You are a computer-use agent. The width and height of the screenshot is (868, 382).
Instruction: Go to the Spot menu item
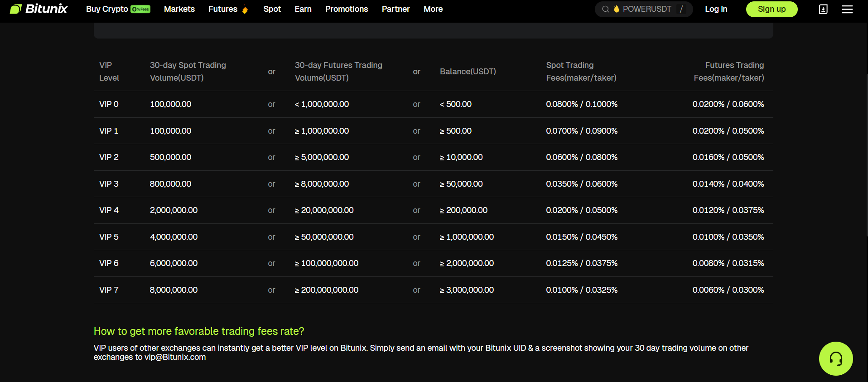272,9
